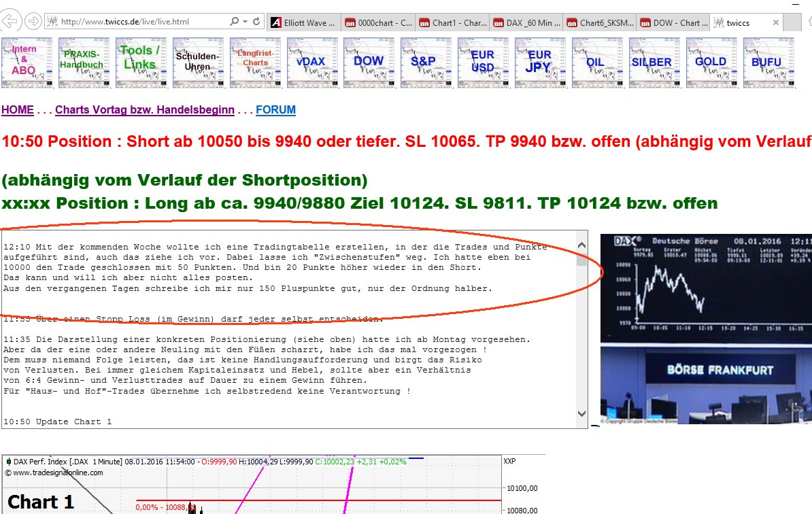This screenshot has height=514, width=812.
Task: Switch to the DOW - Chart tab
Action: pyautogui.click(x=674, y=22)
